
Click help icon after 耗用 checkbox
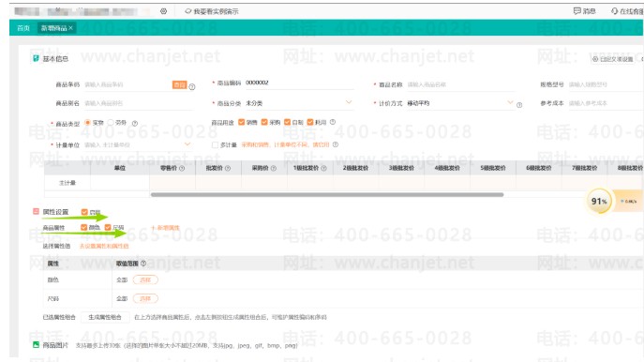click(x=333, y=122)
